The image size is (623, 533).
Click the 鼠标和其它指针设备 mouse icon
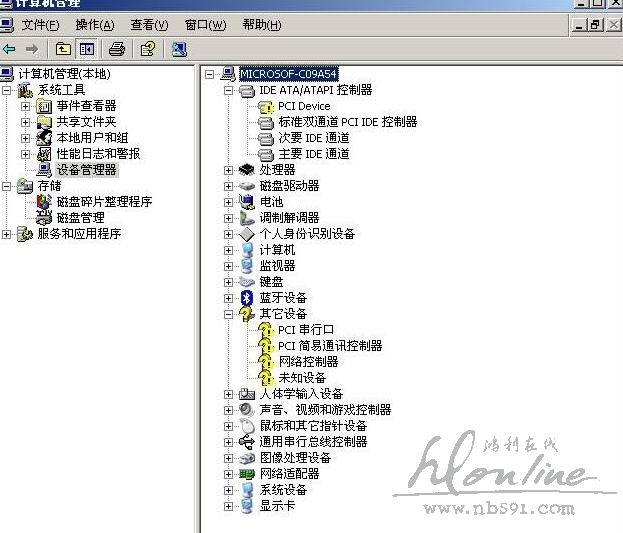[247, 426]
